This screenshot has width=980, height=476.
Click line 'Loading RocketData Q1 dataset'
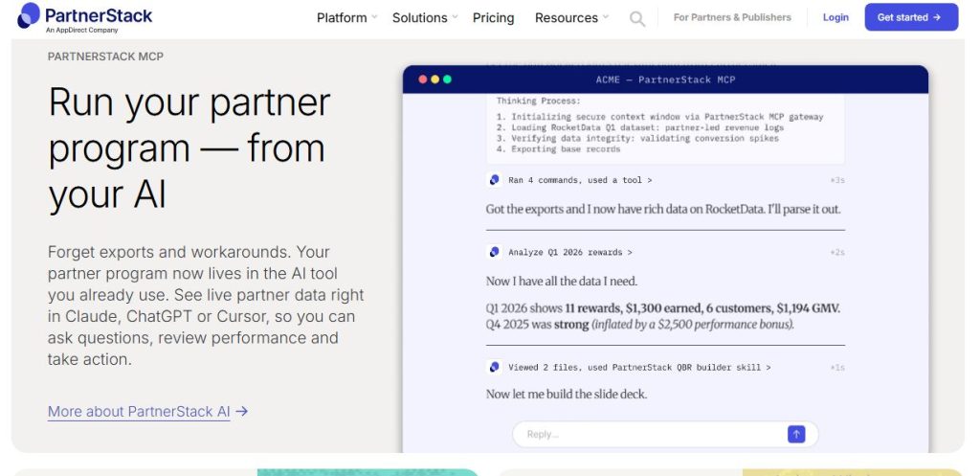pyautogui.click(x=640, y=127)
